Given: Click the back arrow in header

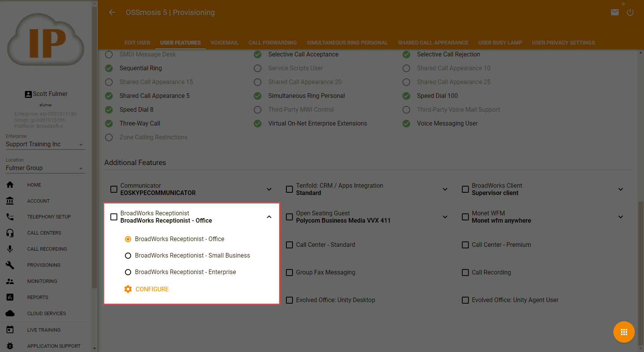Looking at the screenshot, I should click(x=112, y=13).
